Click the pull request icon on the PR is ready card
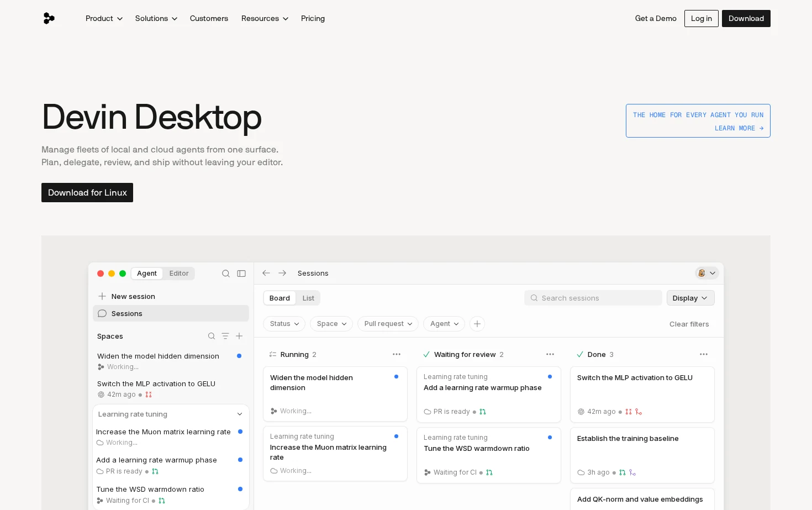The image size is (812, 510). tap(483, 412)
